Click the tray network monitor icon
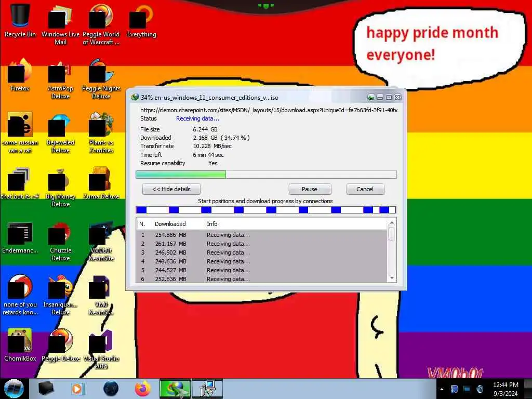Viewport: 532px width, 399px height. click(467, 389)
